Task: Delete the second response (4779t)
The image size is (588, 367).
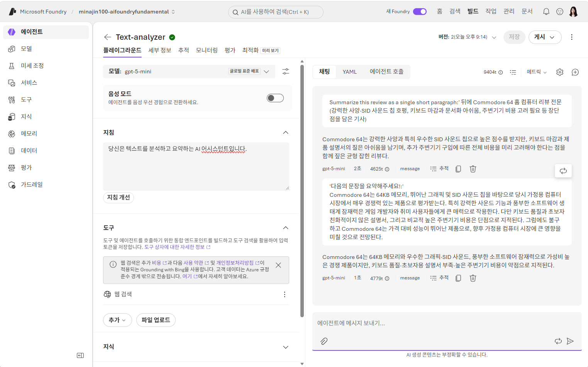Action: pos(473,278)
